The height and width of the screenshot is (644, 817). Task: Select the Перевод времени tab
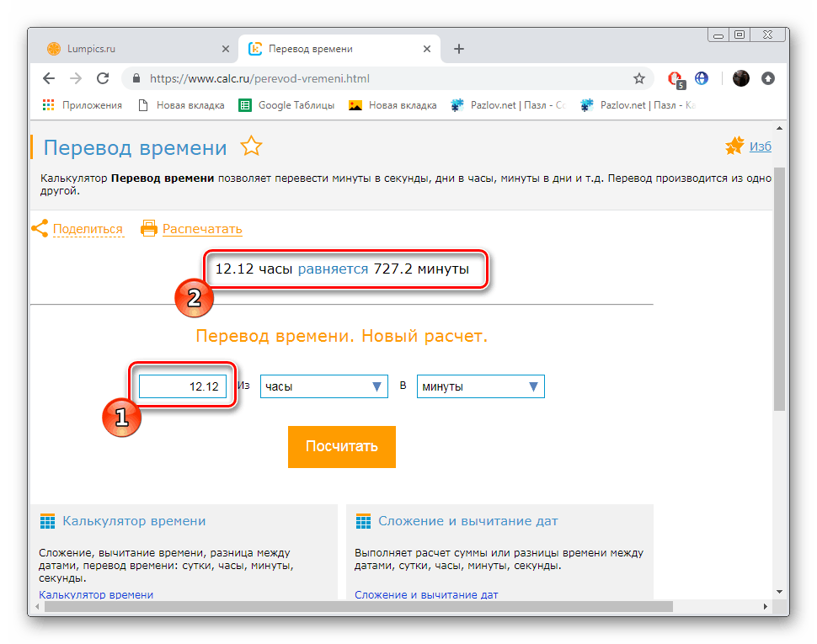[339, 49]
